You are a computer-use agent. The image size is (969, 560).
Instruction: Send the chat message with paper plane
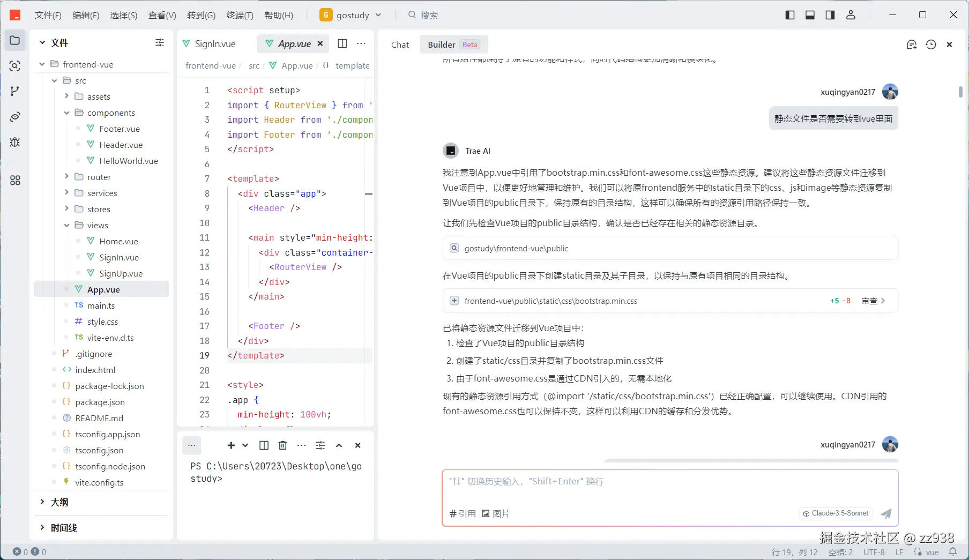[x=886, y=513]
